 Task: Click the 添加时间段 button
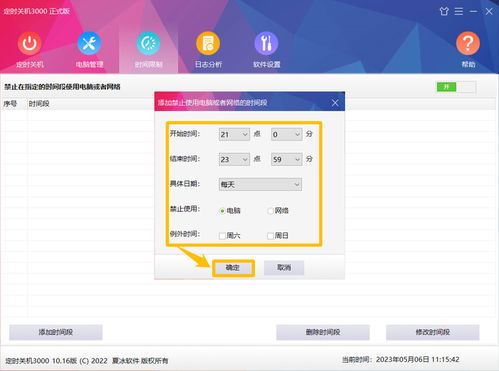tap(56, 332)
